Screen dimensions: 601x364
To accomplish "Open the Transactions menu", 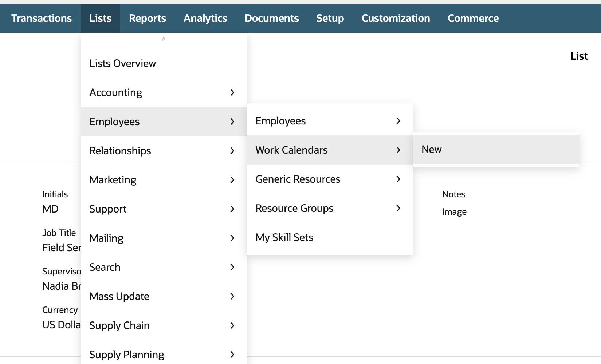I will point(42,18).
